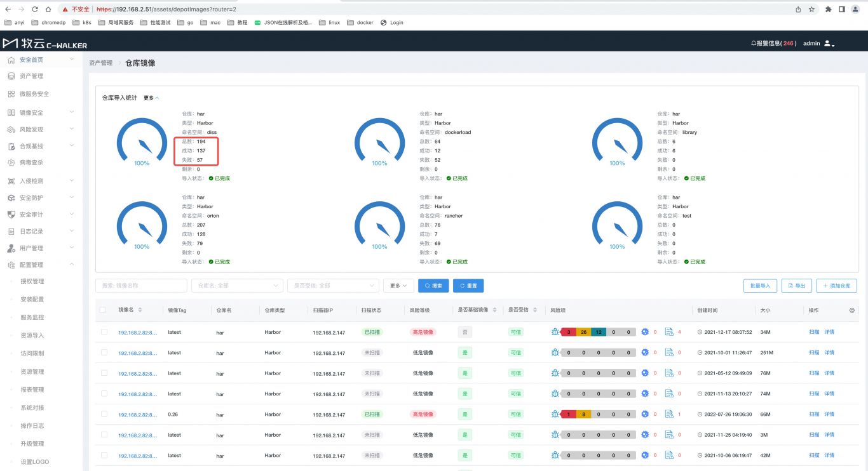Click the 入侵检测 scan icon
The width and height of the screenshot is (868, 471).
tap(11, 181)
